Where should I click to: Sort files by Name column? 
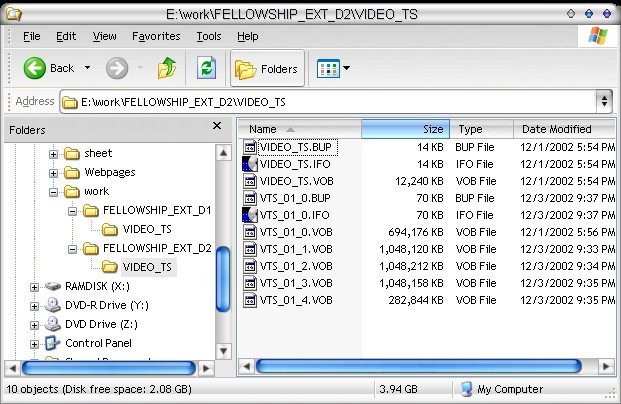point(299,129)
